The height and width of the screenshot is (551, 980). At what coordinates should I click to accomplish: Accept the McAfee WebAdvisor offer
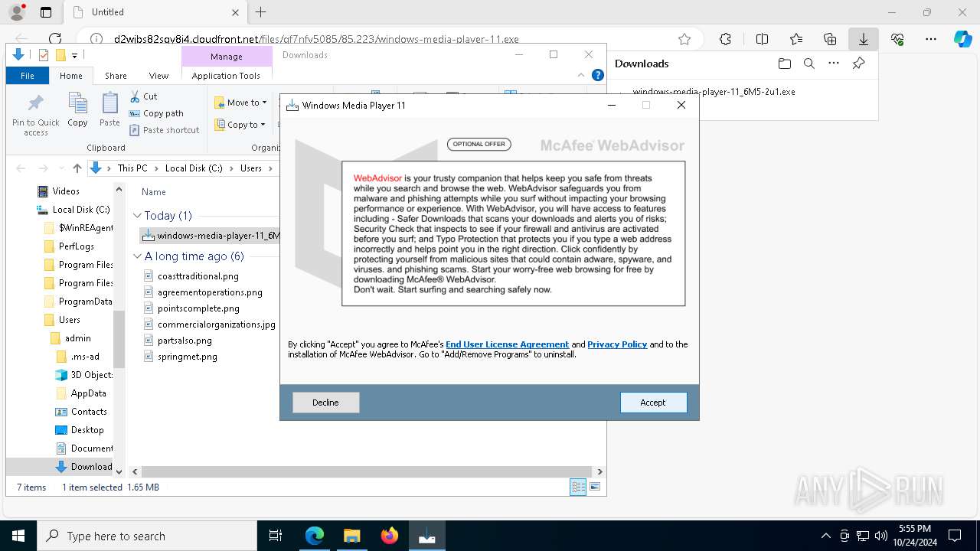tap(653, 403)
